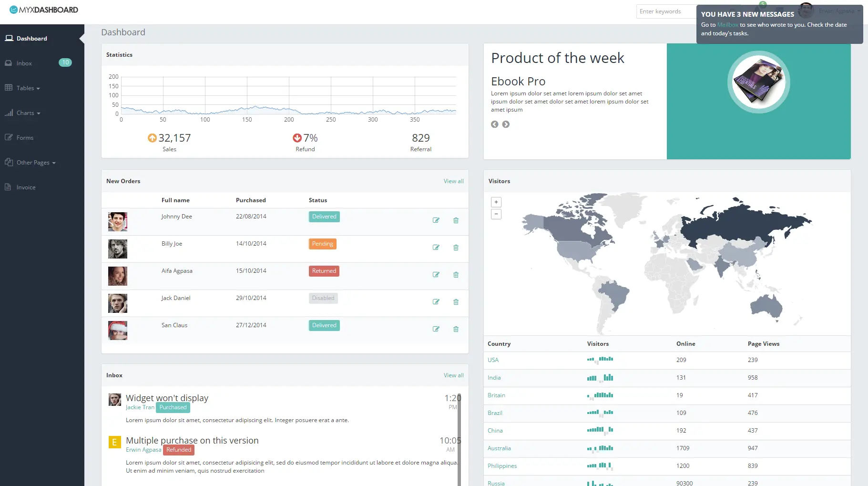Click the Inbox badge showing 10
The image size is (868, 486).
click(65, 62)
